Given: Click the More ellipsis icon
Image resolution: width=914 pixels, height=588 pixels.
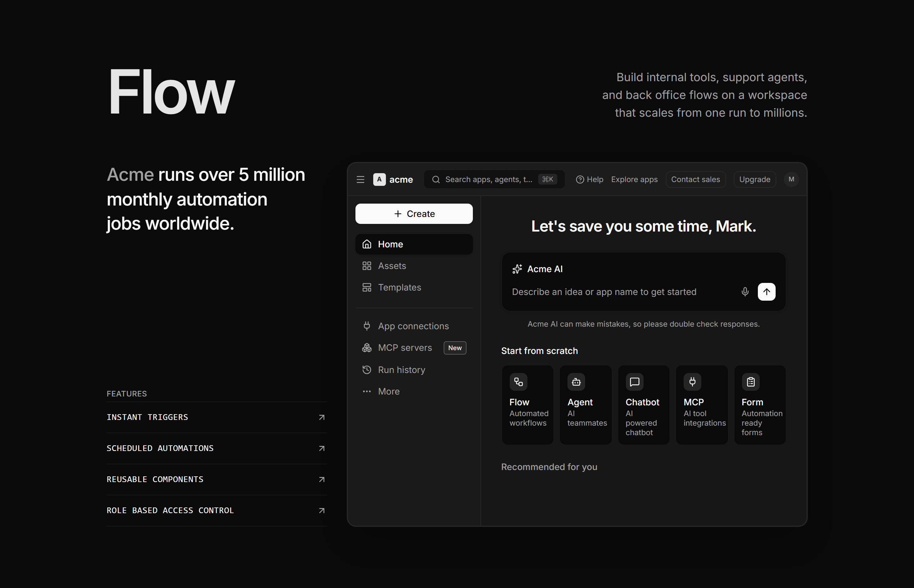Looking at the screenshot, I should pos(367,391).
